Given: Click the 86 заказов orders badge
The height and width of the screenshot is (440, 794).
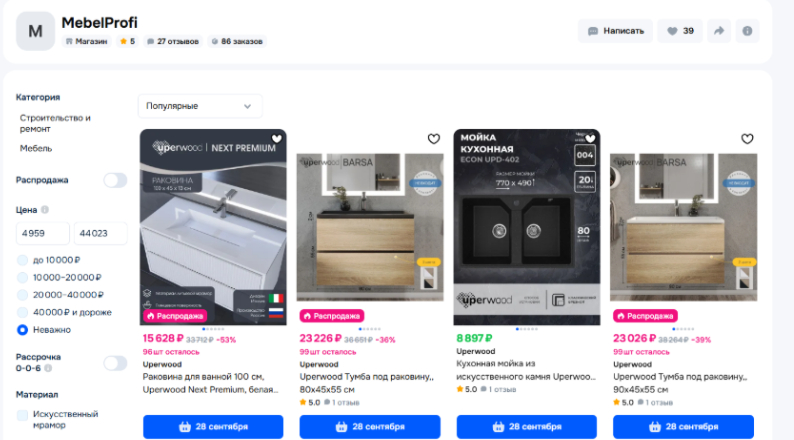Looking at the screenshot, I should coord(237,42).
